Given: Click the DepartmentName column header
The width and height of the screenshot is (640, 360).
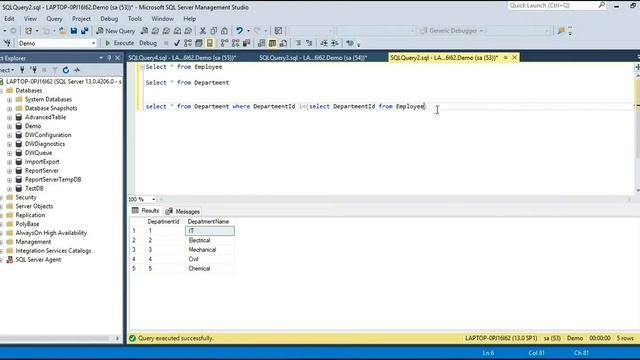Looking at the screenshot, I should point(209,222).
